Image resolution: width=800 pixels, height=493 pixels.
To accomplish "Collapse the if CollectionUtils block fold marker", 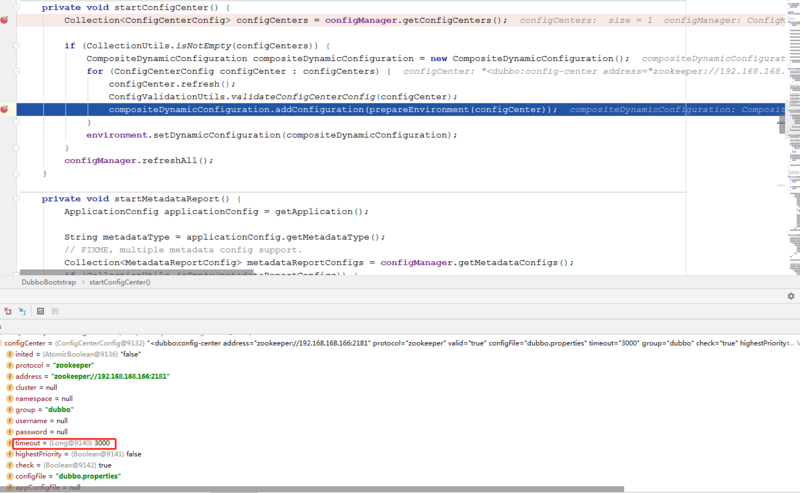I will [x=16, y=46].
